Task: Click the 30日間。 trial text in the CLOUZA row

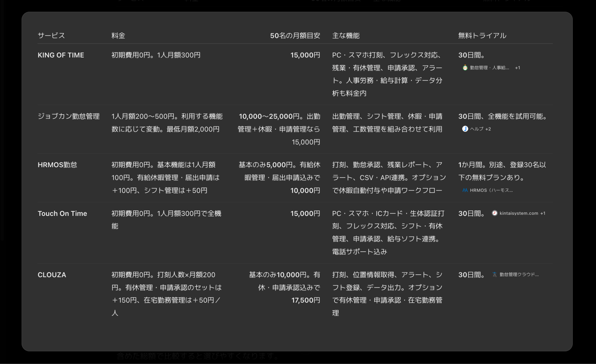Action: (x=471, y=275)
